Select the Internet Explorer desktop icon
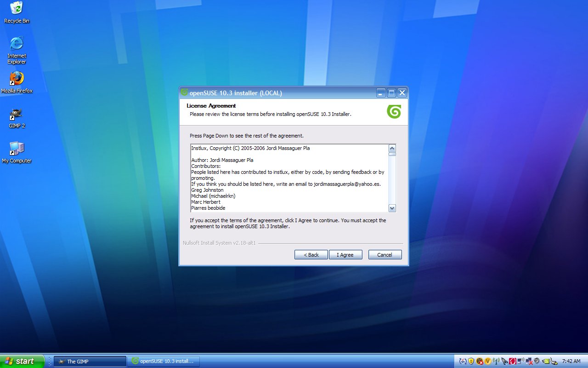 coord(17,51)
